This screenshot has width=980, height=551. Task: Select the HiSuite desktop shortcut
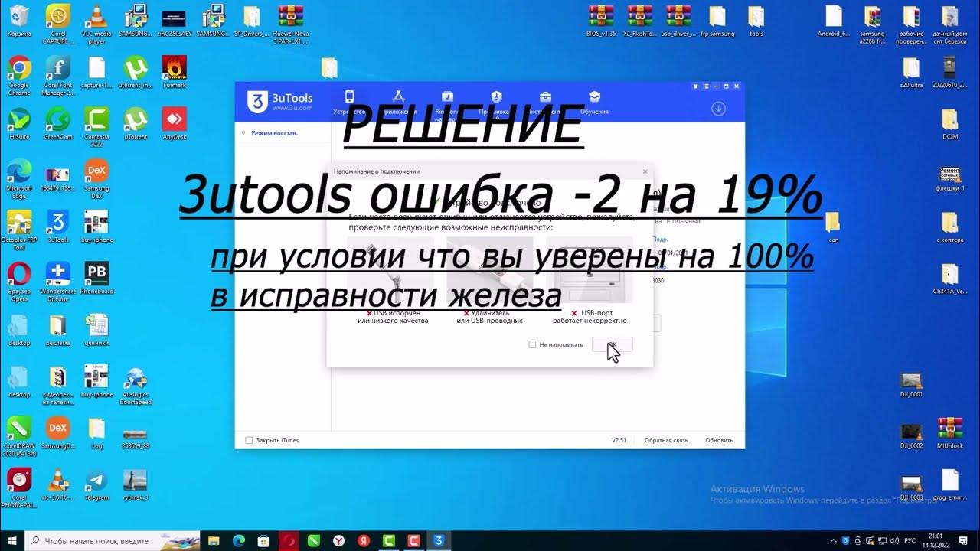coord(19,123)
